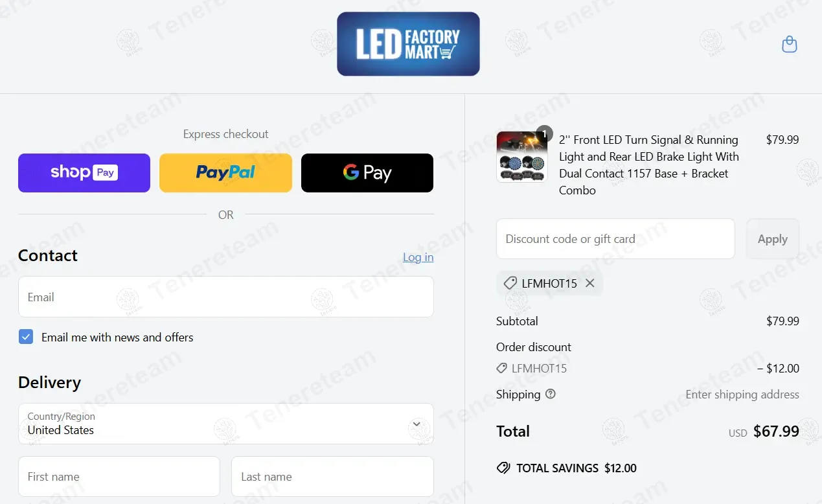The image size is (822, 504).
Task: Click the First name field
Action: pos(119,477)
